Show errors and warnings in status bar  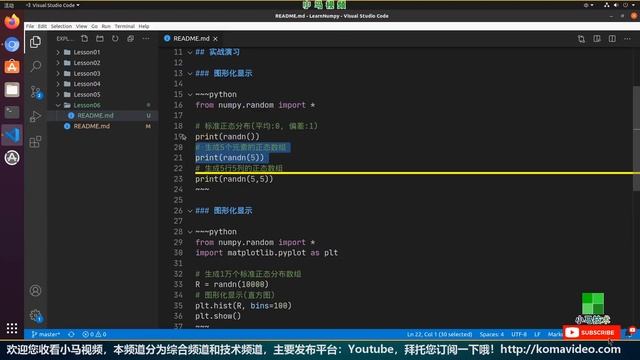pyautogui.click(x=94, y=334)
